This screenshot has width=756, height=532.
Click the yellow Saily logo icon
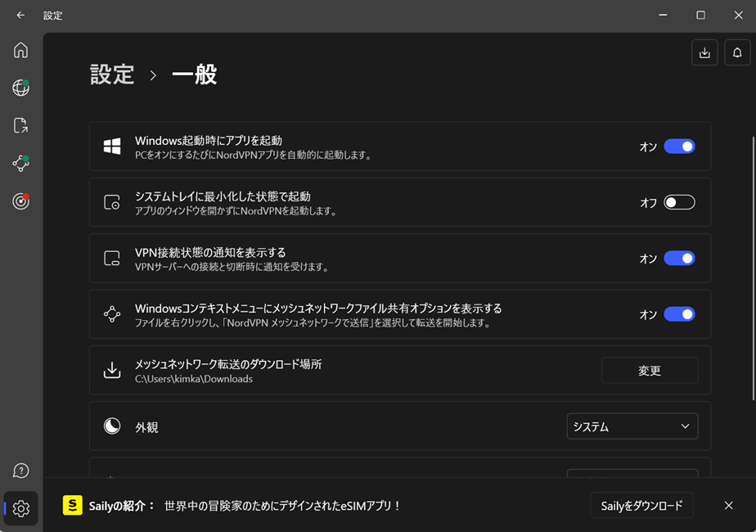pyautogui.click(x=72, y=505)
